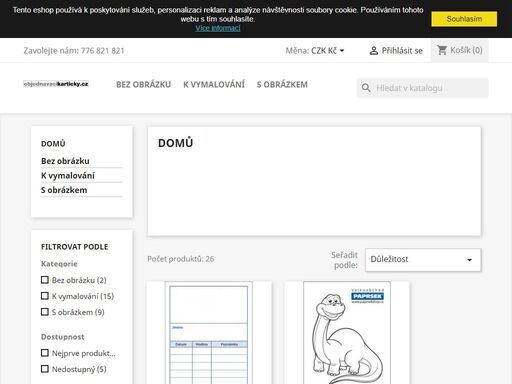Follow the Více informací link
Image resolution: width=512 pixels, height=384 pixels.
[218, 28]
